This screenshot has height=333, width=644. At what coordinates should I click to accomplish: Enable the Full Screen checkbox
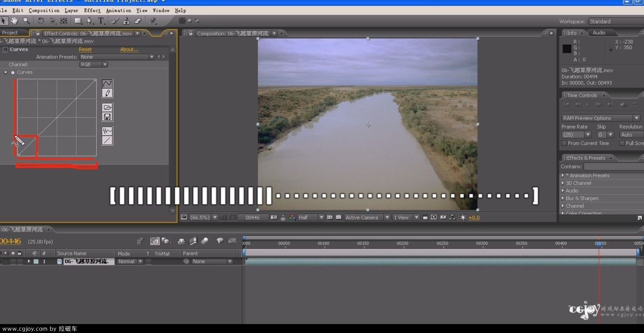click(622, 143)
